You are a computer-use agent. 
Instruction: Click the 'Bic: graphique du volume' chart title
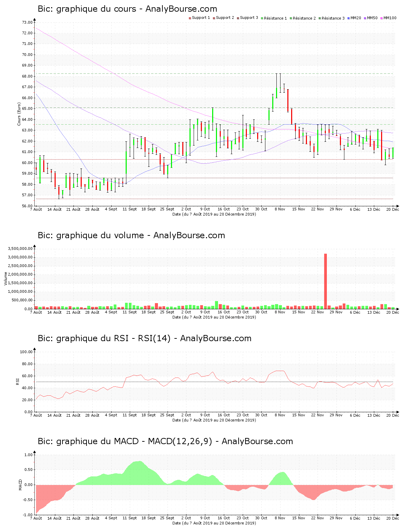pyautogui.click(x=131, y=235)
